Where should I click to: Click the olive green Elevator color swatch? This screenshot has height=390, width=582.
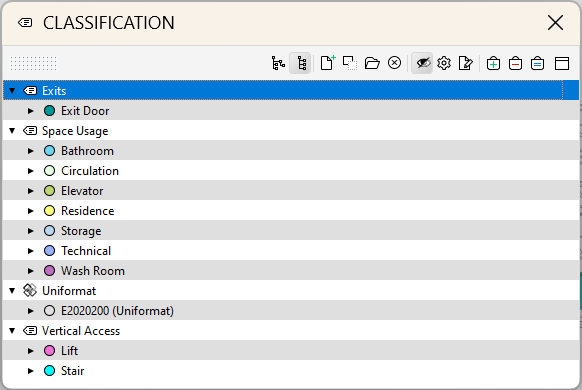pos(49,191)
